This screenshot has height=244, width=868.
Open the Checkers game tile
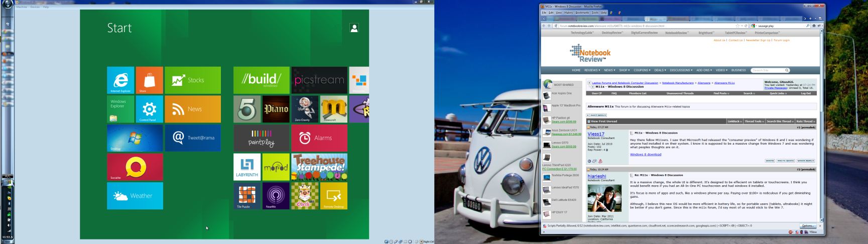pos(305,196)
